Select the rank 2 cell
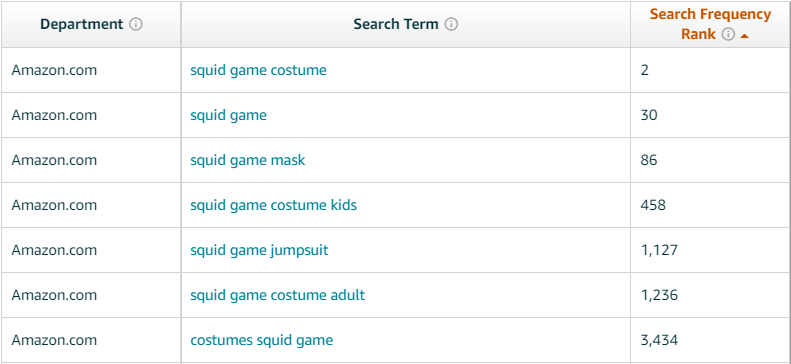Viewport: 791px width, 364px height. click(710, 70)
